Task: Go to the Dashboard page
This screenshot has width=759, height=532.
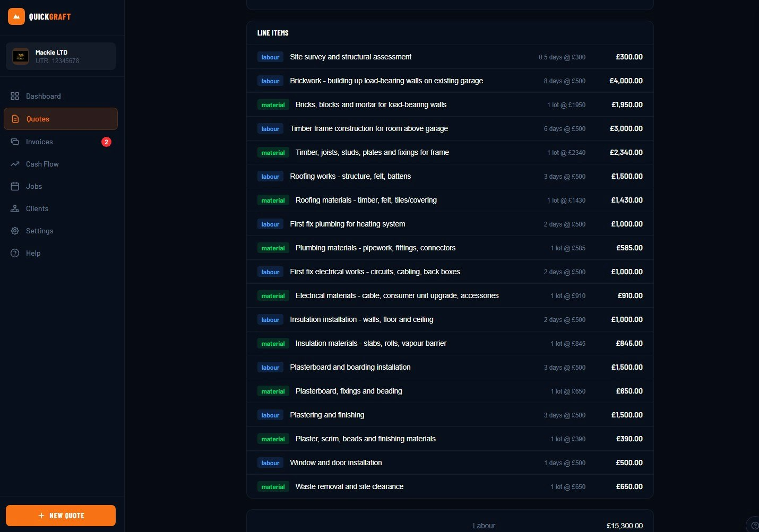Action: pos(43,96)
